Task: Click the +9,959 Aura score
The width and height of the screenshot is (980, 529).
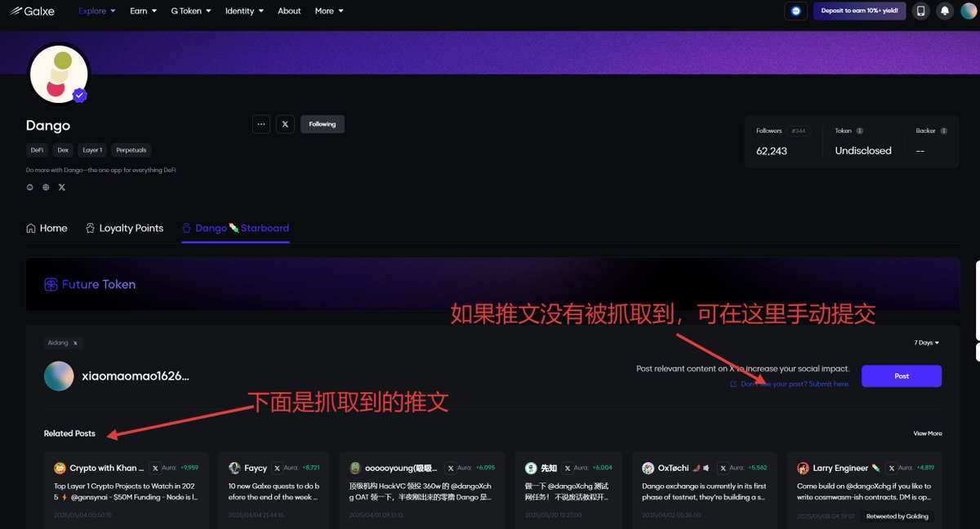Action: tap(189, 469)
